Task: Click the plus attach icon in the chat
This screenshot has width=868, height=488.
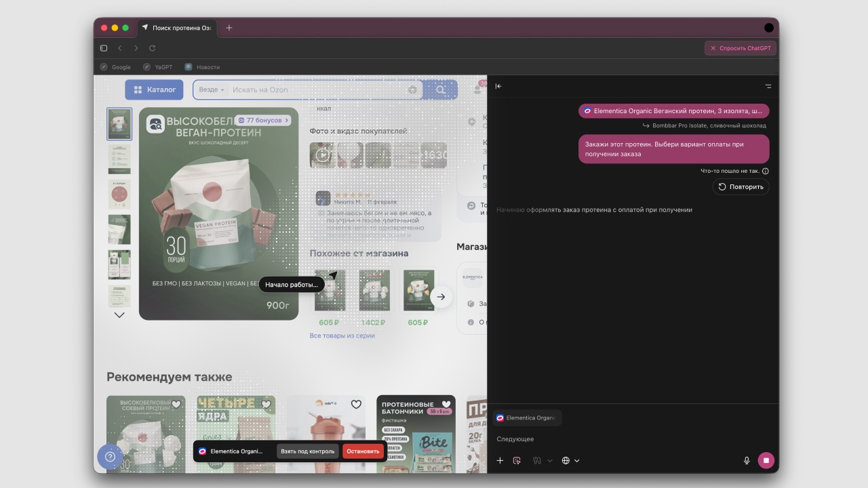Action: coord(500,460)
